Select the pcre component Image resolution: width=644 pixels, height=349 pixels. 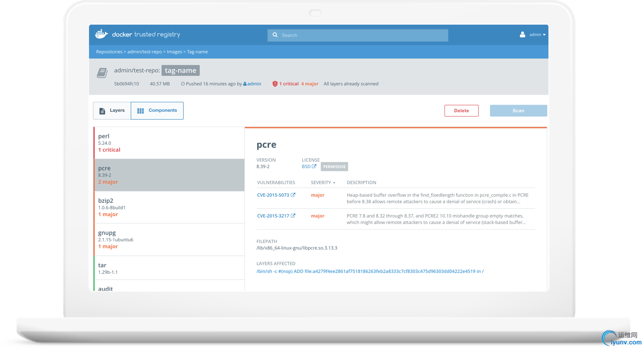[x=169, y=175]
